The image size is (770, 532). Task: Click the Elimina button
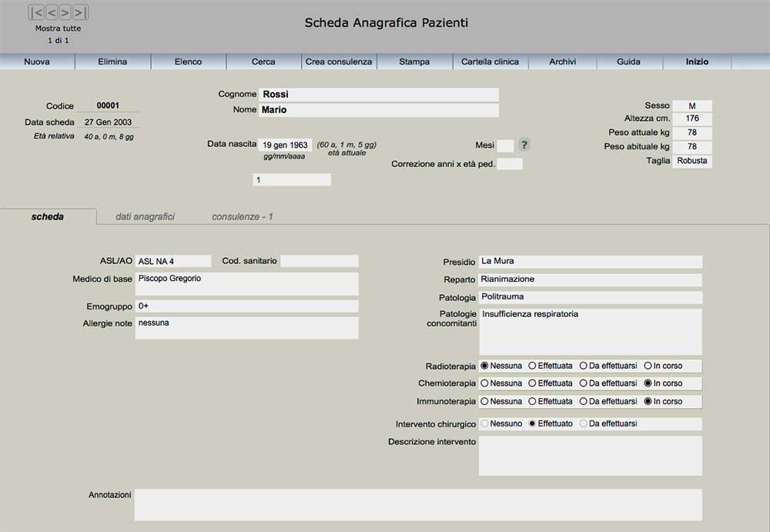112,62
